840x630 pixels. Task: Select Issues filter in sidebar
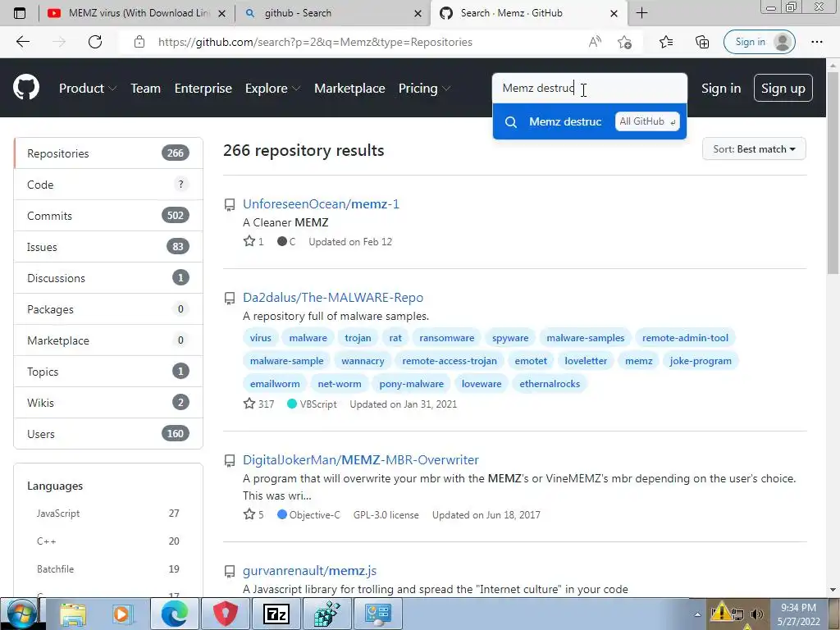(x=108, y=246)
